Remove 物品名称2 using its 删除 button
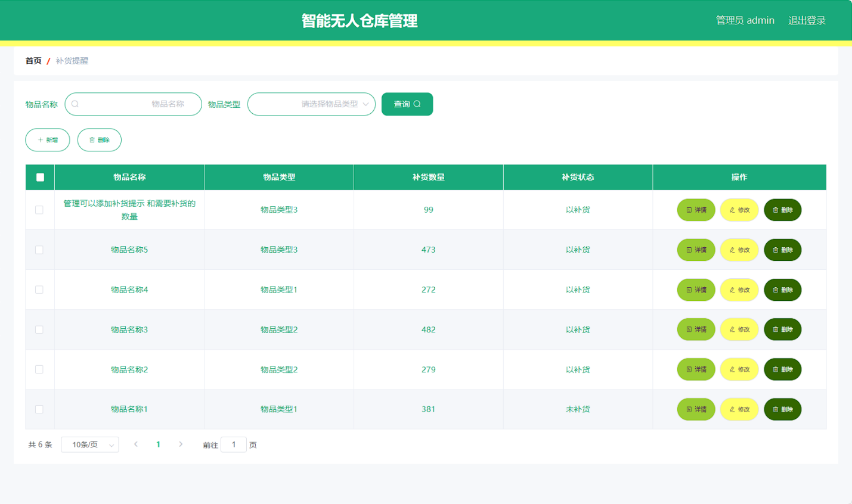Screen dimensions: 852x504 click(783, 369)
